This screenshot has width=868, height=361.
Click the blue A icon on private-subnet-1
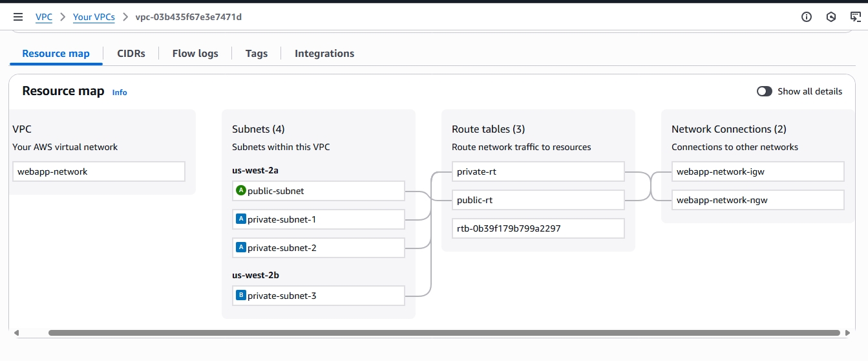pyautogui.click(x=241, y=219)
